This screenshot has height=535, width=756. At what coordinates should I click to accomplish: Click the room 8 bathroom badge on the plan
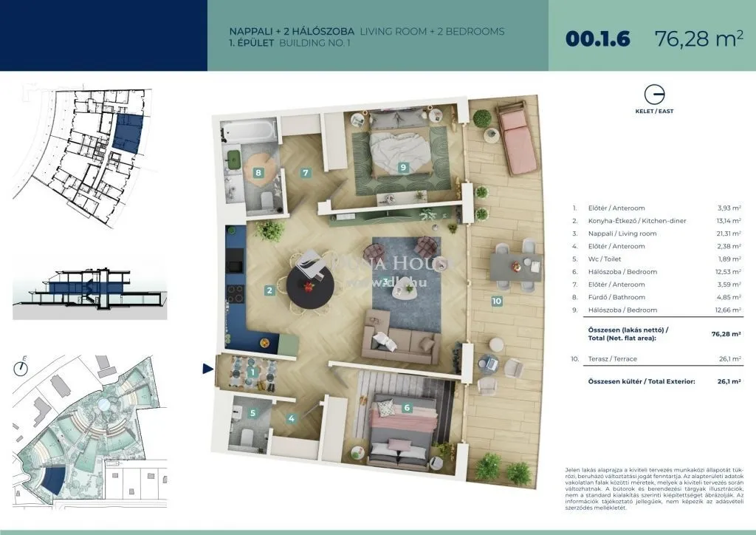(258, 173)
